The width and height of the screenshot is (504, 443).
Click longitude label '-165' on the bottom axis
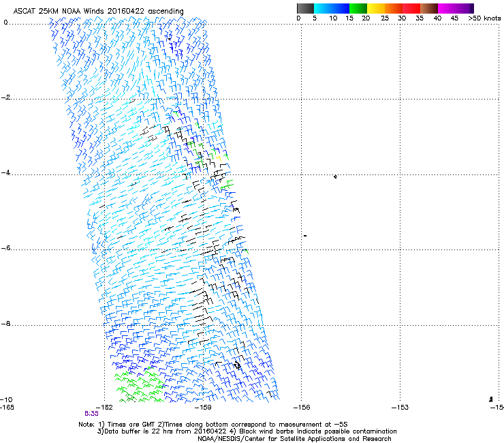point(7,408)
